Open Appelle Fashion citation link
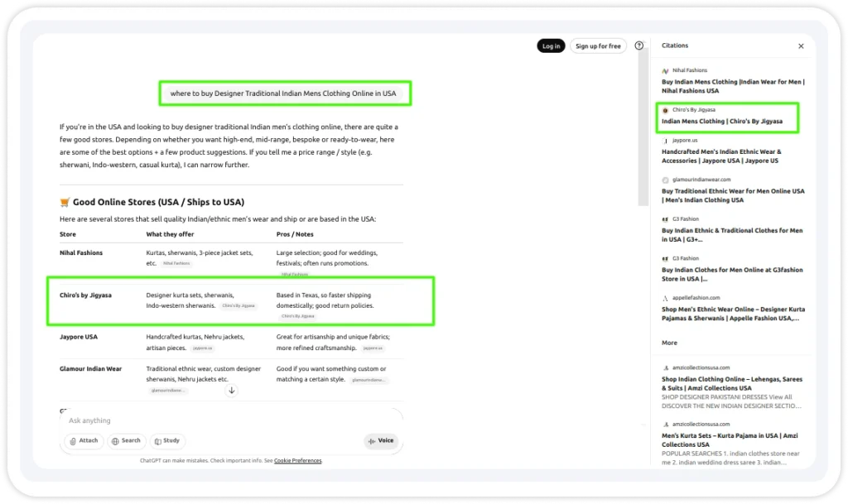Image resolution: width=848 pixels, height=504 pixels. [x=733, y=314]
